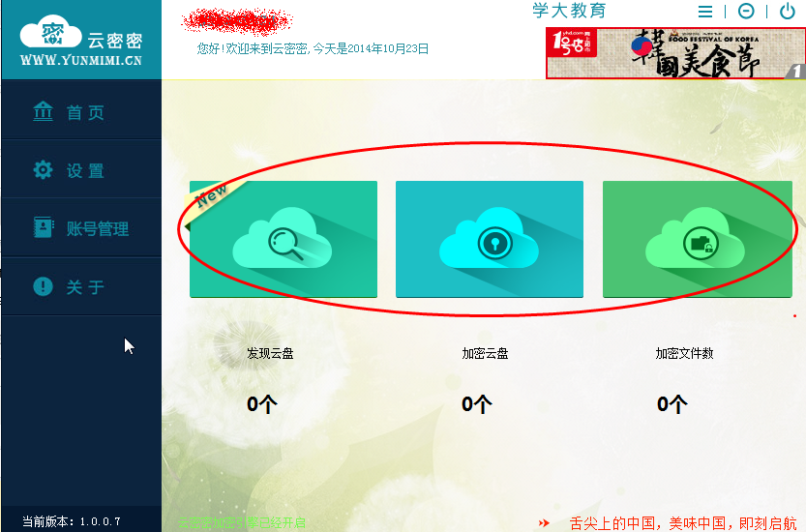Select 账号管理 in the sidebar
Viewport: 806px width, 532px height.
pyautogui.click(x=98, y=228)
